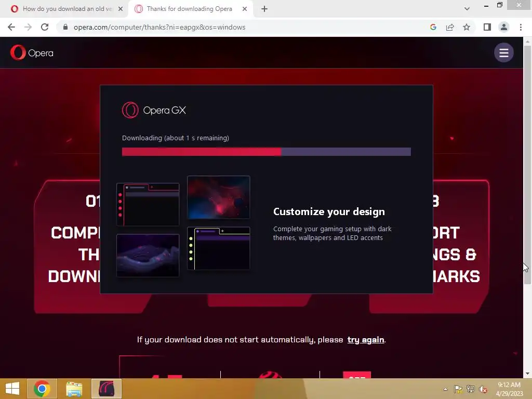Go back to the previous page

click(11, 27)
